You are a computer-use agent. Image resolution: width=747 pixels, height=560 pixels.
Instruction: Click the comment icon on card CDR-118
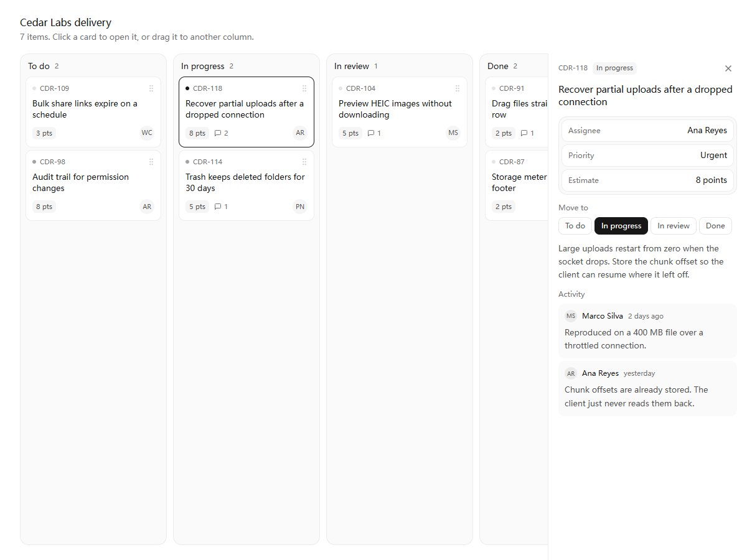218,133
